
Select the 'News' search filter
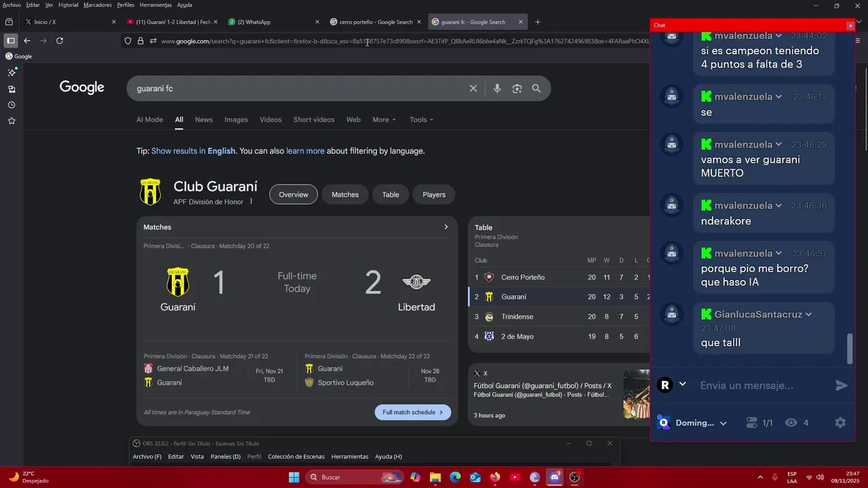(204, 119)
